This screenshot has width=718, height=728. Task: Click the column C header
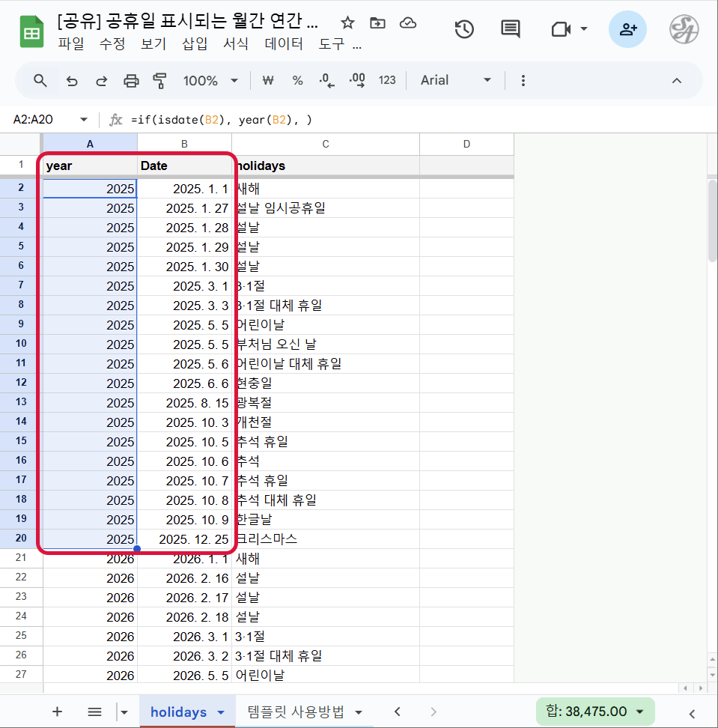click(x=326, y=144)
